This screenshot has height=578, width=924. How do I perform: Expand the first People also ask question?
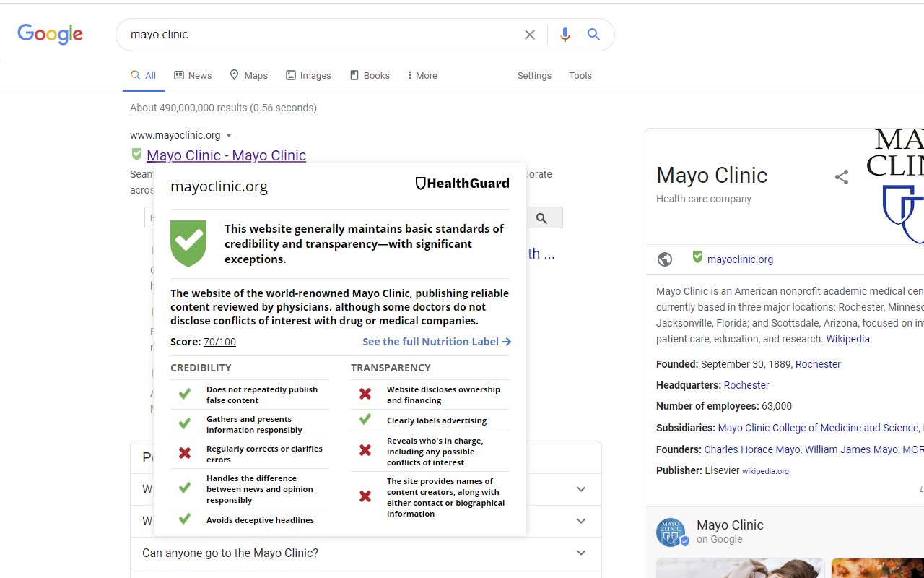(580, 489)
